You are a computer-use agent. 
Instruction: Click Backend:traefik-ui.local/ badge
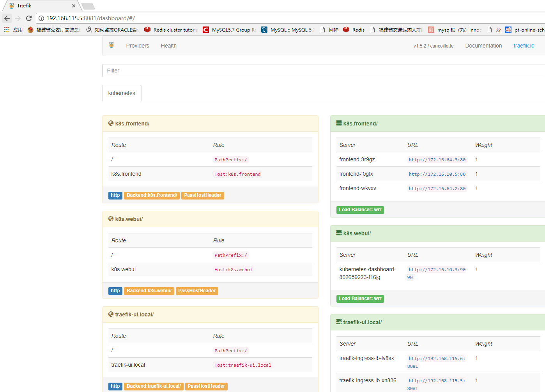[x=154, y=386]
